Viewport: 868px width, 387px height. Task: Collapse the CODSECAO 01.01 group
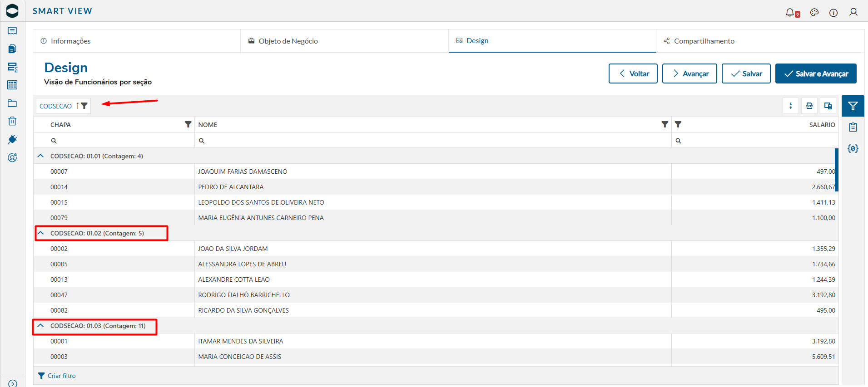click(40, 156)
